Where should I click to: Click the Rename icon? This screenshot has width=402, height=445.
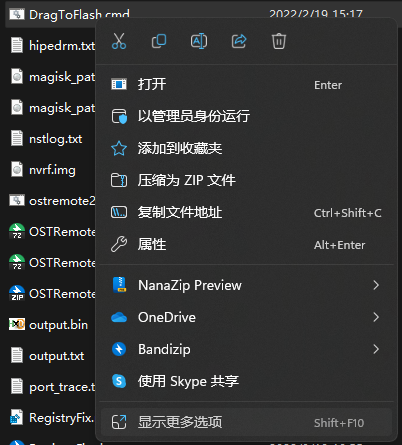pos(199,41)
